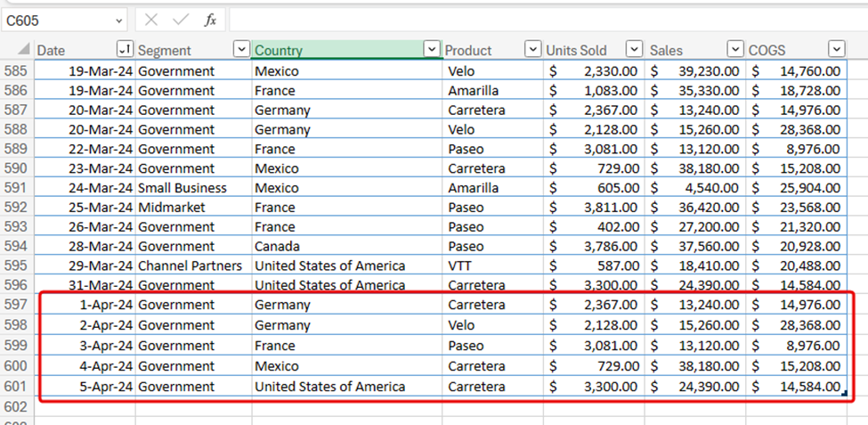Expand the Country column filter dropdown
The width and height of the screenshot is (868, 425).
point(432,50)
